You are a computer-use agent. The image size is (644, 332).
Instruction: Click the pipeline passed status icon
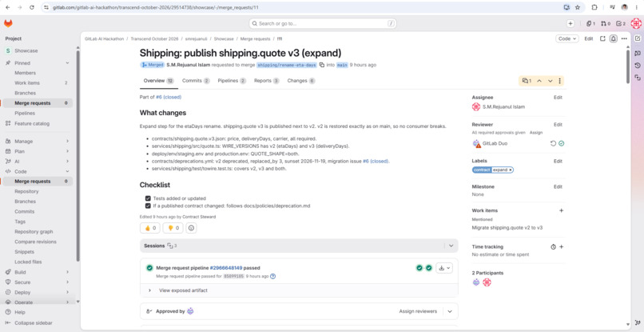(150, 268)
